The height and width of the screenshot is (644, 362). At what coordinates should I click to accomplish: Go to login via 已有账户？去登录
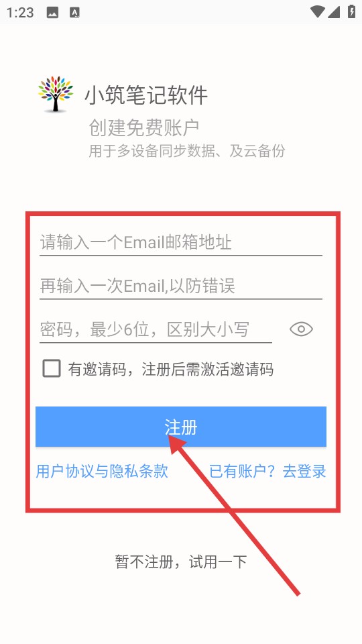click(x=267, y=471)
